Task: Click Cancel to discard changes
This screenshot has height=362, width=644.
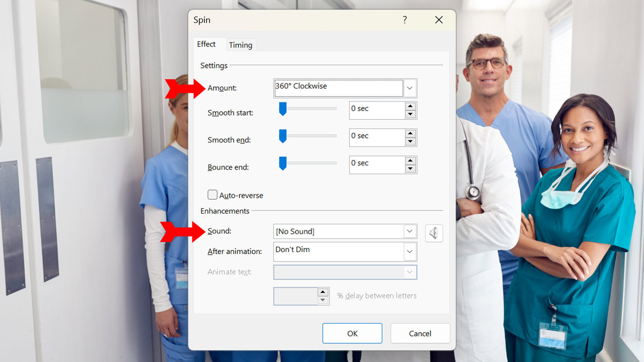Action: point(420,333)
